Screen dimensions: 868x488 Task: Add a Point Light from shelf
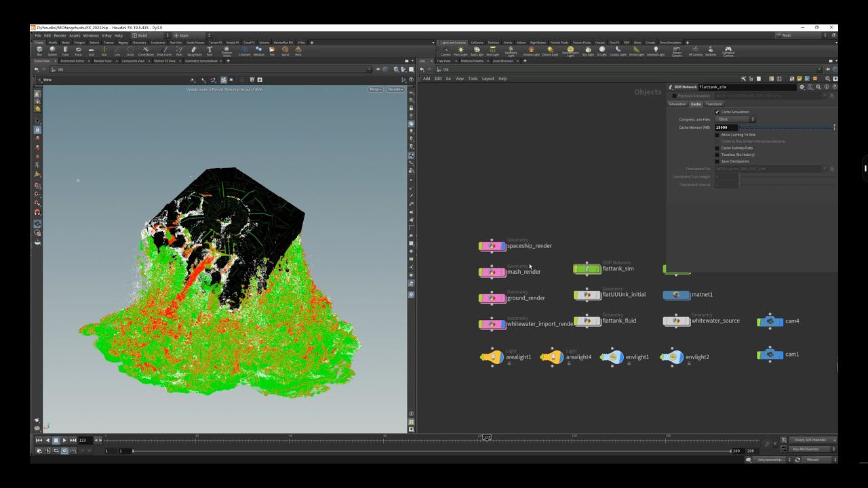pos(461,51)
